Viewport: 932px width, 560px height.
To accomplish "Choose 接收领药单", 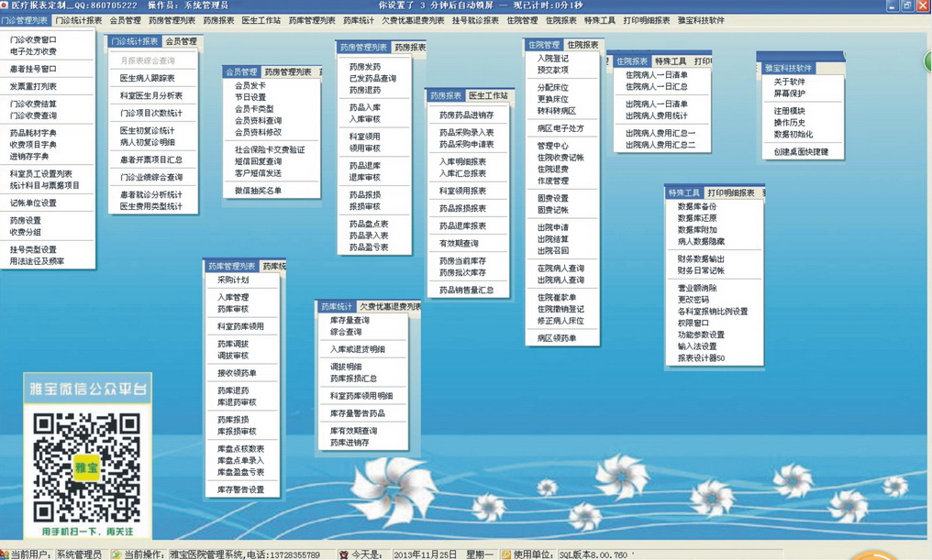I will point(237,373).
